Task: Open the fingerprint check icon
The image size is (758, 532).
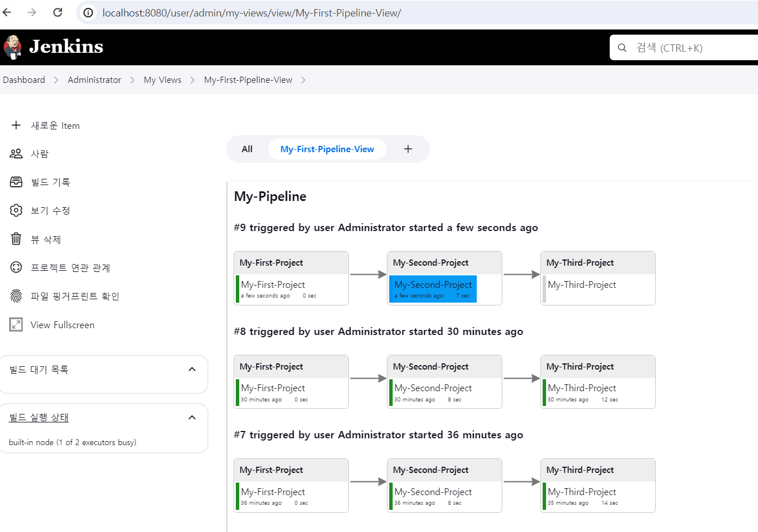Action: [x=16, y=296]
